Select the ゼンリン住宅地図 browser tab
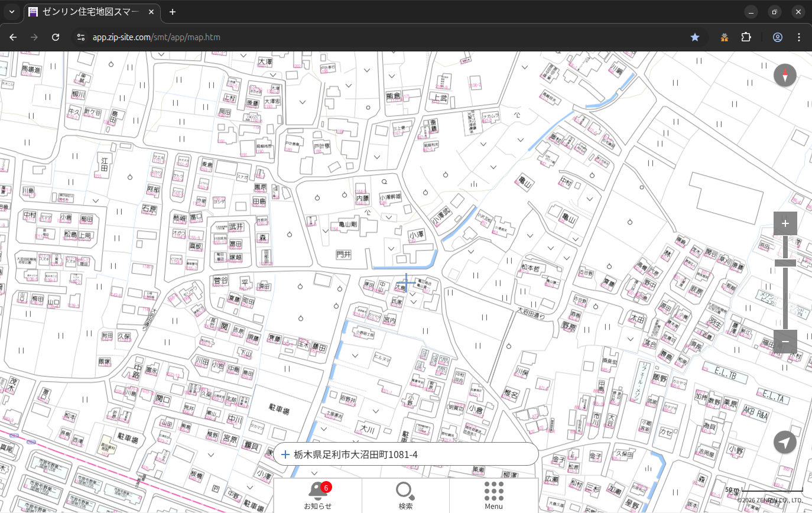812x513 pixels. point(89,12)
